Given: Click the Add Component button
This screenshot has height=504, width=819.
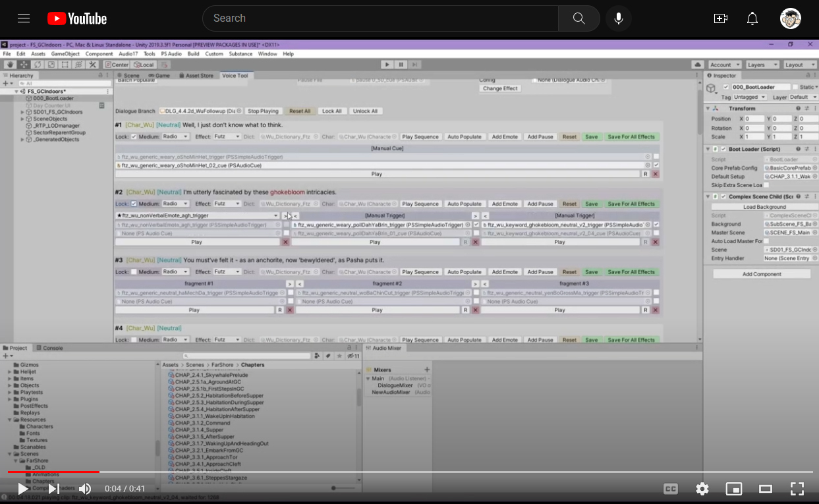Looking at the screenshot, I should tap(762, 274).
